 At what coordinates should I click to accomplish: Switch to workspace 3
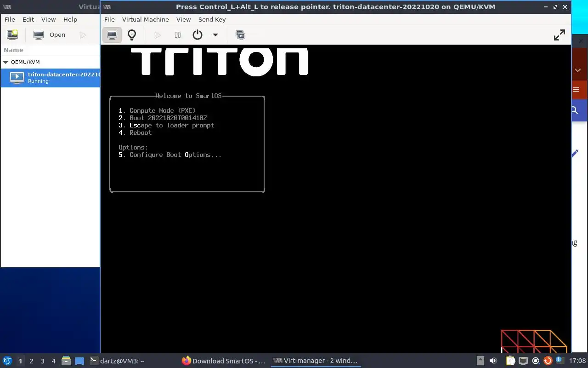(42, 361)
